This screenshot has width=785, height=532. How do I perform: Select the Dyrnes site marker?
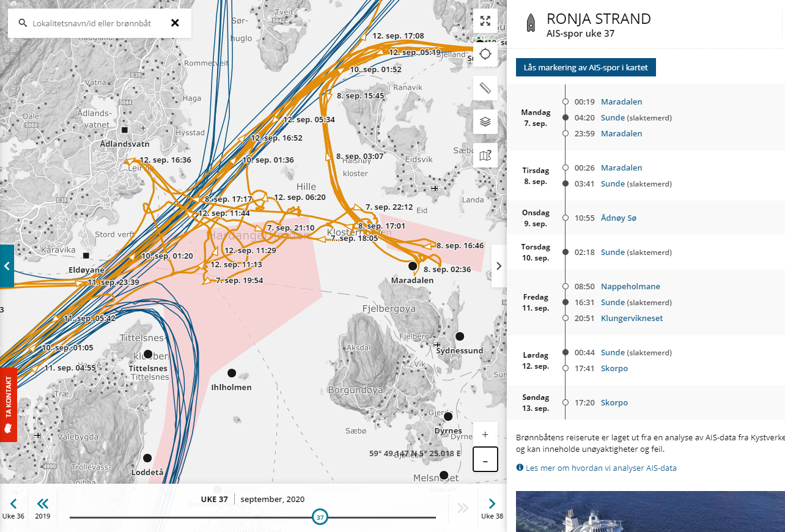tap(448, 416)
